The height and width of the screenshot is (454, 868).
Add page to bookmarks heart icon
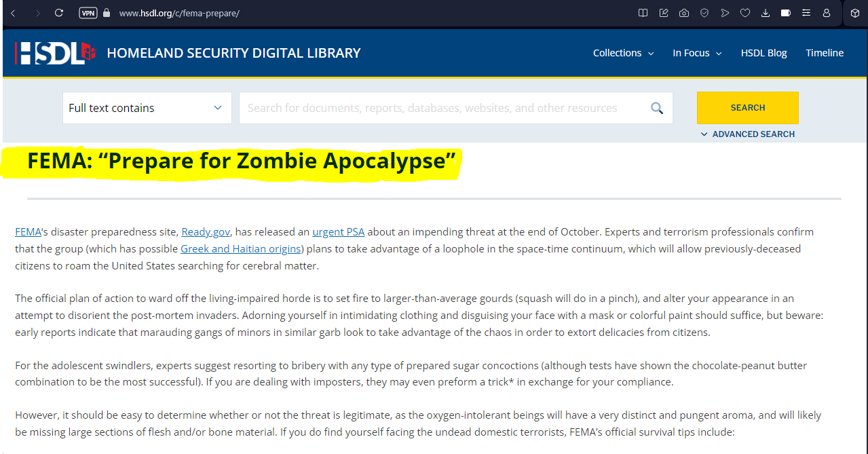tap(745, 13)
